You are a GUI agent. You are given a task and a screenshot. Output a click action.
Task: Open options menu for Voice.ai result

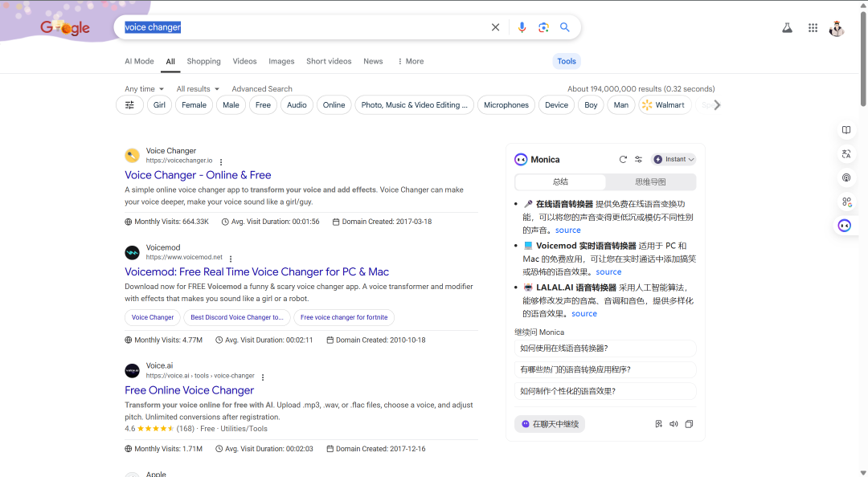pyautogui.click(x=263, y=377)
